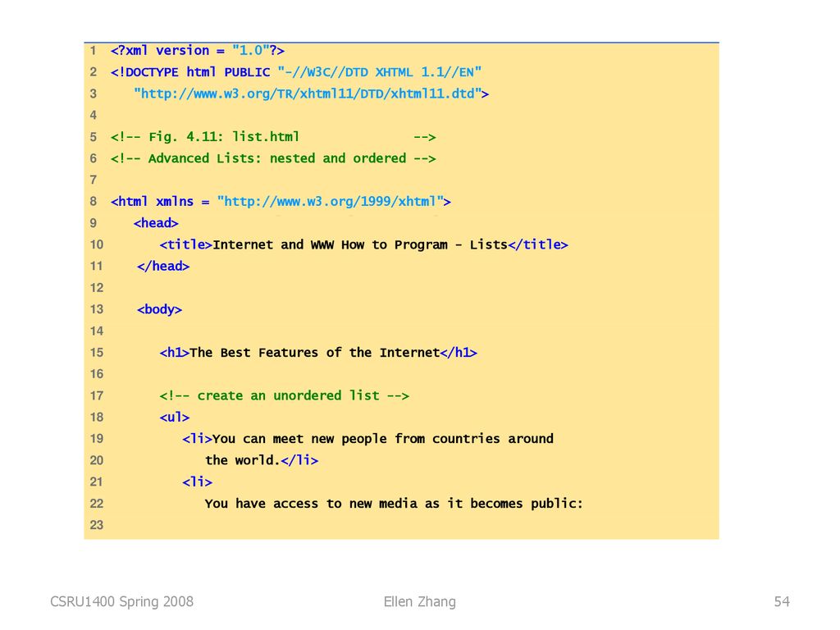
Task: Click line number 14
Action: point(97,331)
